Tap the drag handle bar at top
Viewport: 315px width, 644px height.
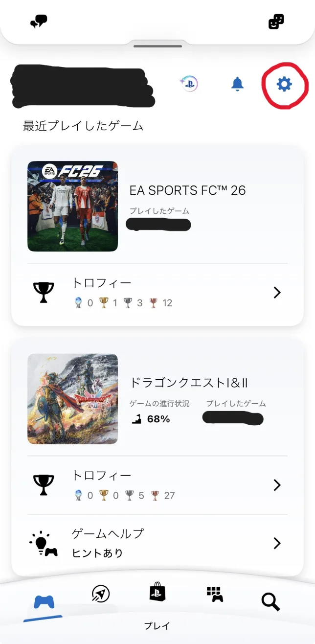[157, 46]
